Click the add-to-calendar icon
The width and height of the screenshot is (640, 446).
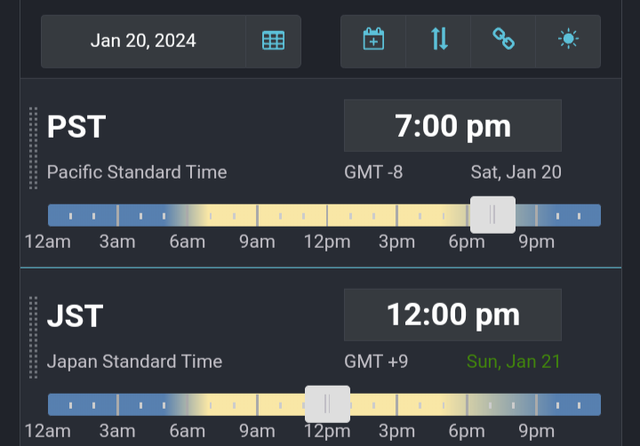tap(373, 39)
